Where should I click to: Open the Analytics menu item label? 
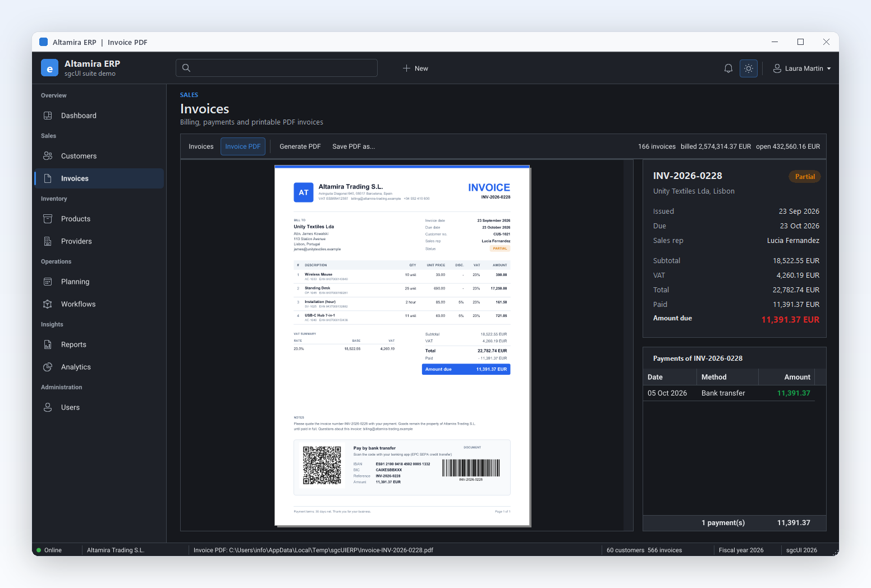tap(76, 367)
